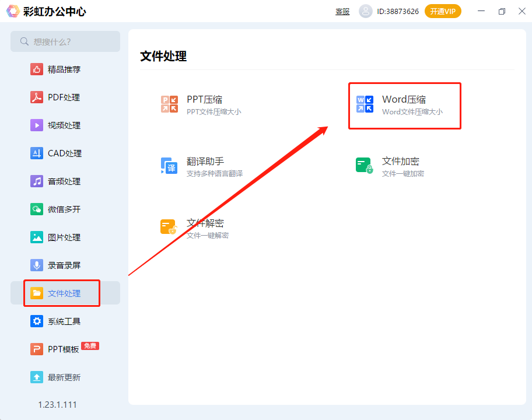Open PPT模板 sidebar entry
The width and height of the screenshot is (532, 420).
point(65,349)
